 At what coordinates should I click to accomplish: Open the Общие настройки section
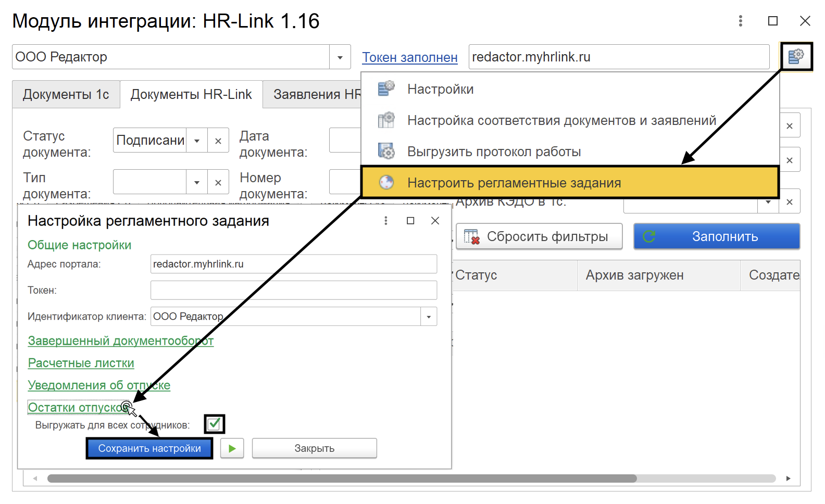(79, 245)
